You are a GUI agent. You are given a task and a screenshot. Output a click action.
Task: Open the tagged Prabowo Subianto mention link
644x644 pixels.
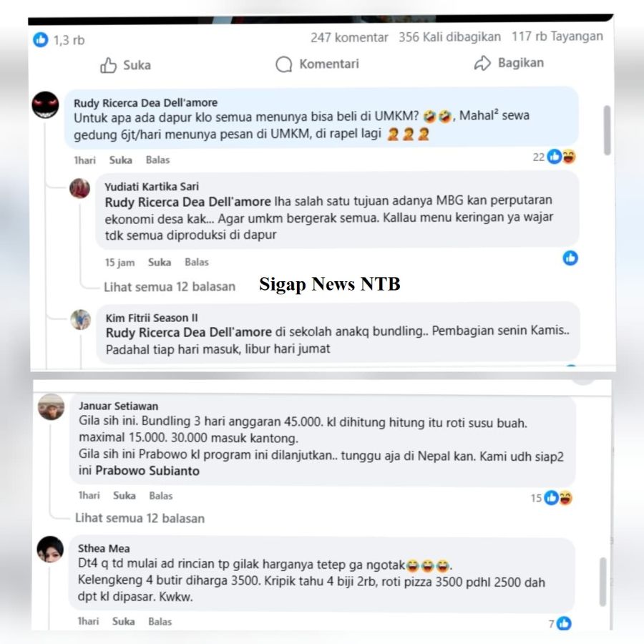[147, 471]
